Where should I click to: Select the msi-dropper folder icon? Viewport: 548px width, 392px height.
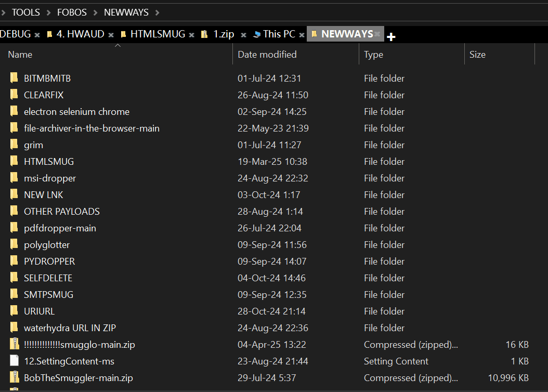tap(14, 178)
